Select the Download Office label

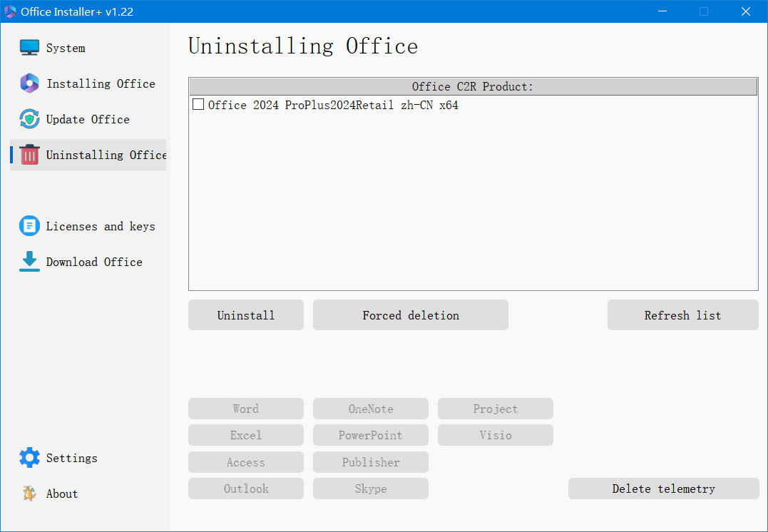click(94, 262)
